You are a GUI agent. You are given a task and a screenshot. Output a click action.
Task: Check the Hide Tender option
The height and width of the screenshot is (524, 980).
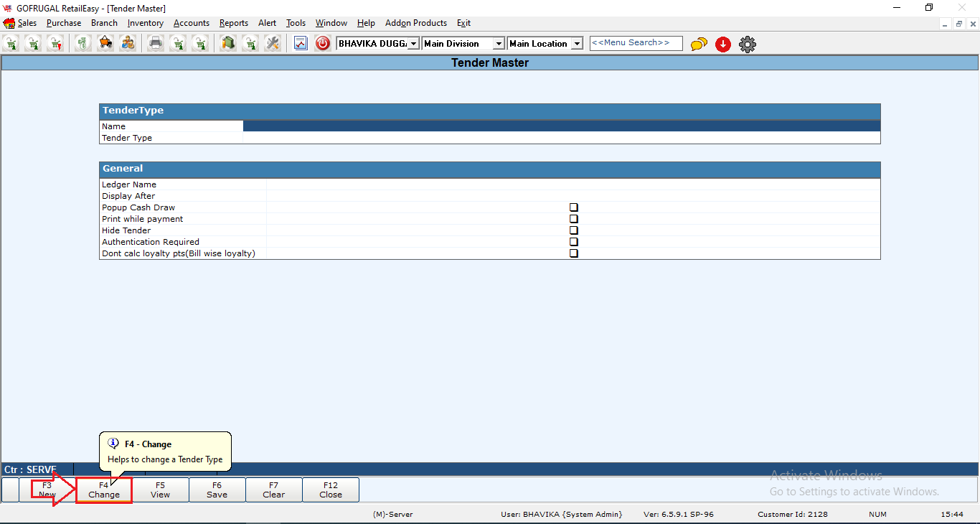(574, 230)
